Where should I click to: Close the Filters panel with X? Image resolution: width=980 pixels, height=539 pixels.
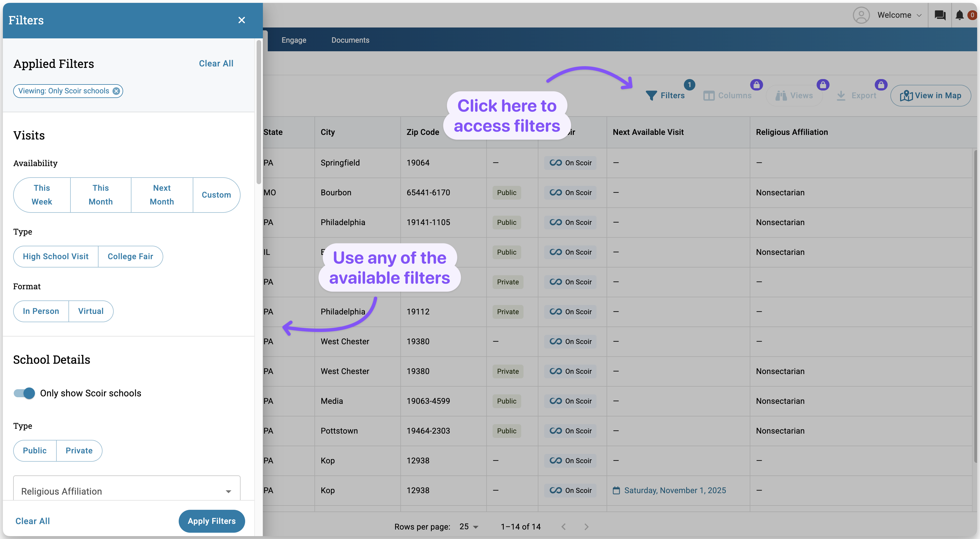coord(241,20)
